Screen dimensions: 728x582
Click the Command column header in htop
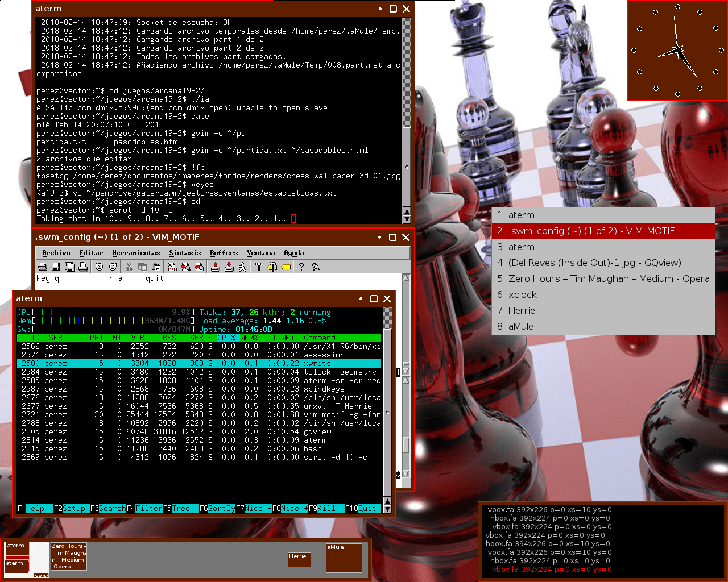pyautogui.click(x=320, y=338)
